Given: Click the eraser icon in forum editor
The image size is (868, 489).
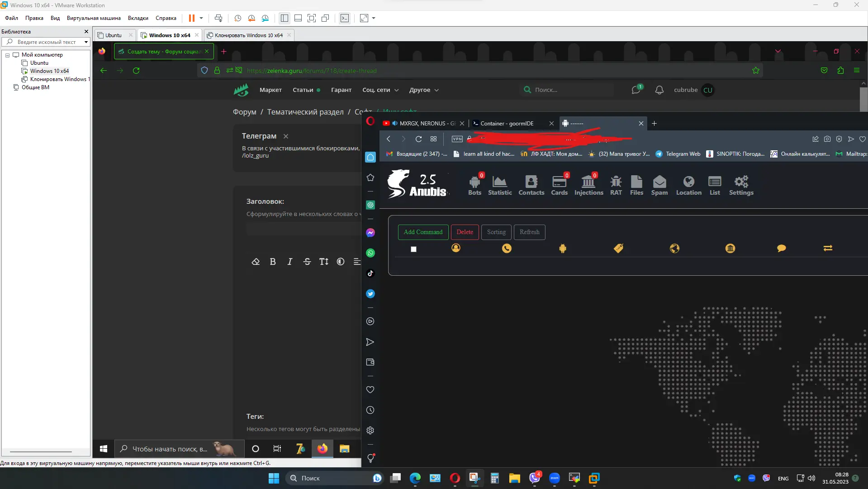Looking at the screenshot, I should tap(256, 262).
